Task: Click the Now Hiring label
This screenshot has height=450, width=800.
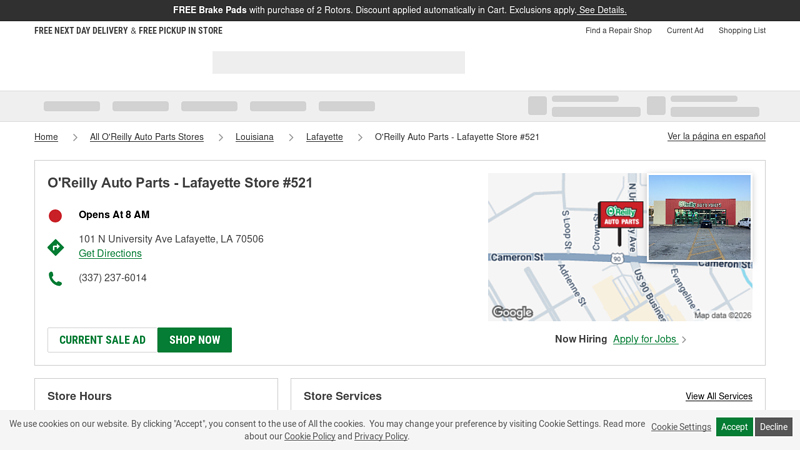Action: 581,339
